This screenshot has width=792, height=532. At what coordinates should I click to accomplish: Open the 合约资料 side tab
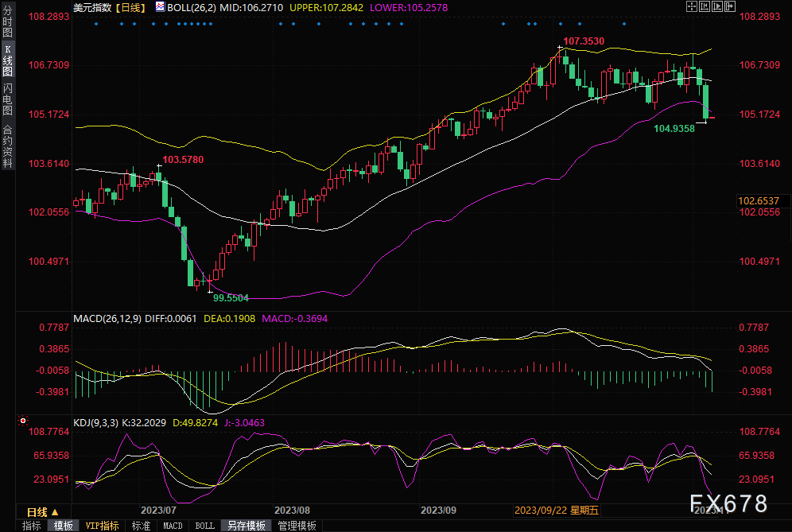8,146
